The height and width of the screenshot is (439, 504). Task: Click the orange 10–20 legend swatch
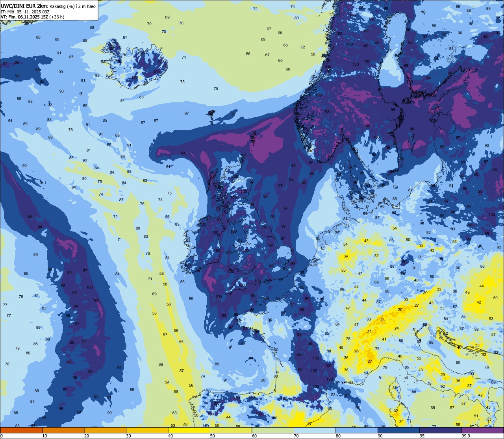pos(63,430)
